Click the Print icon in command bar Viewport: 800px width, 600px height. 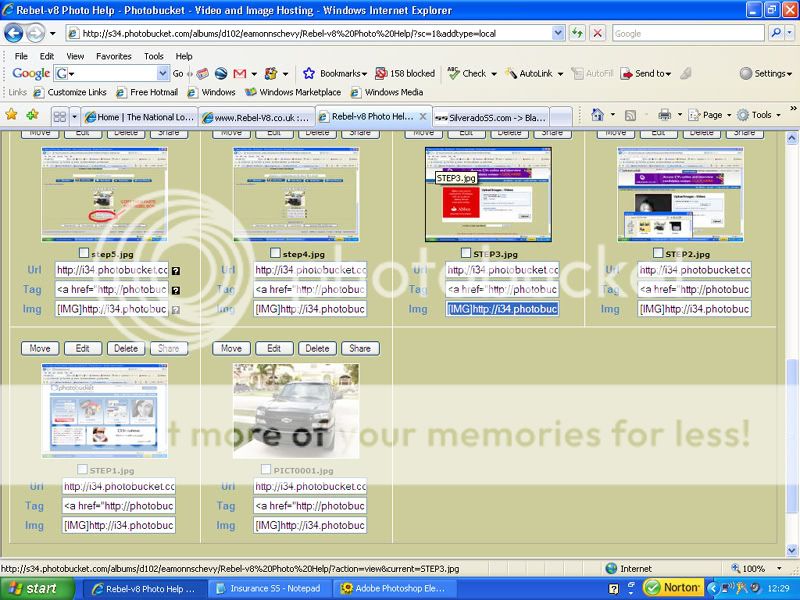coord(663,115)
